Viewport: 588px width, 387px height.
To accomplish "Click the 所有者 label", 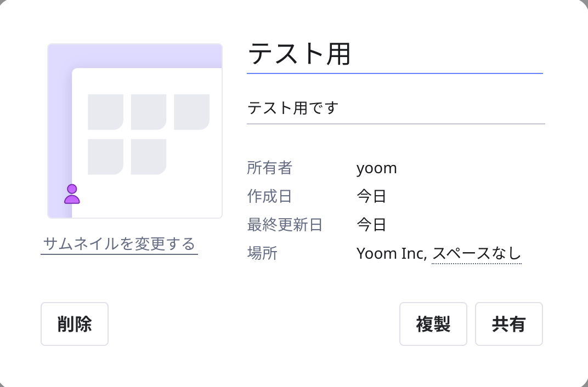I will 269,168.
